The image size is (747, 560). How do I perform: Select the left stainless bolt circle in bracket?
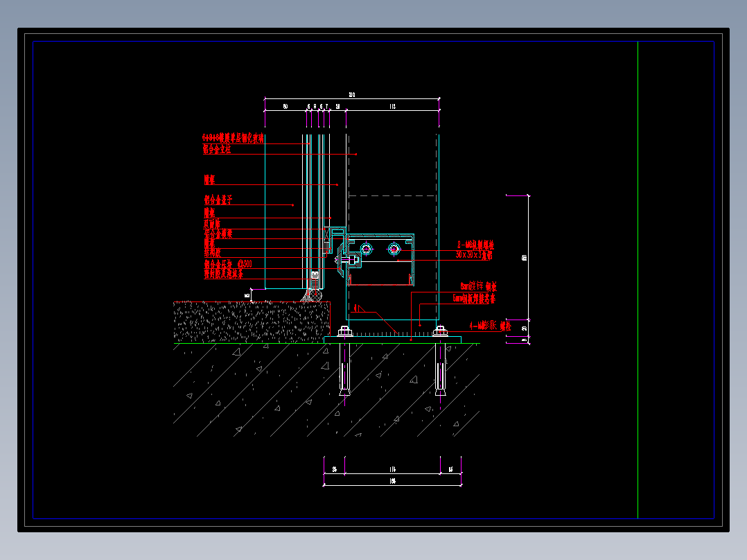(367, 249)
